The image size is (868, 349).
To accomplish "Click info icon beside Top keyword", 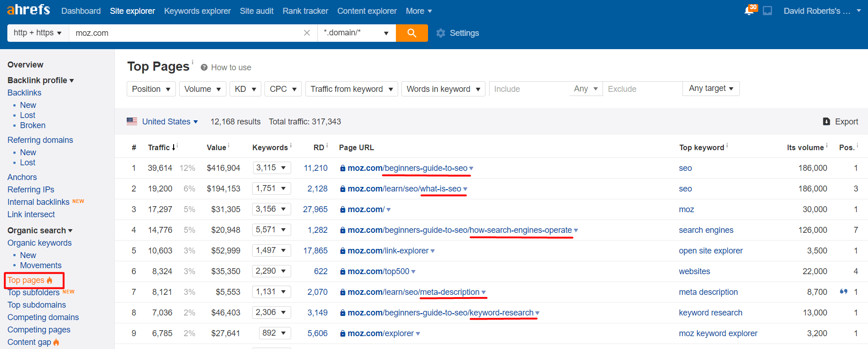I will (727, 145).
